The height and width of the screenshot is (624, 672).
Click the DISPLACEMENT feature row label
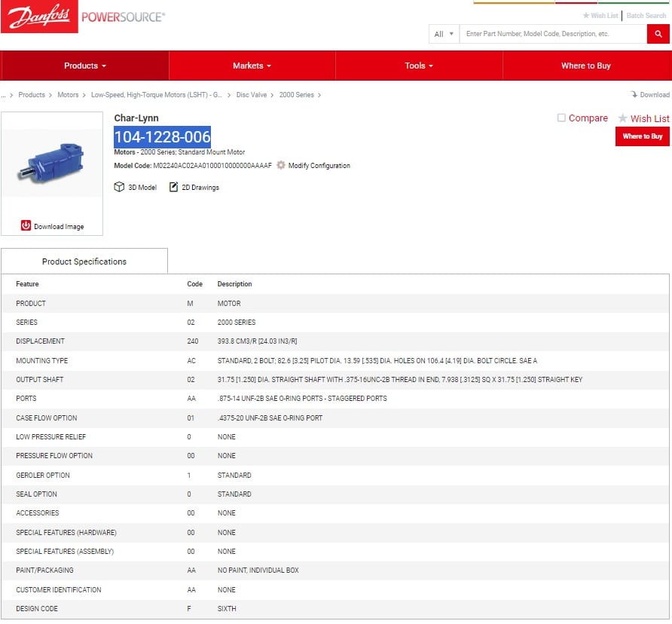[x=40, y=341]
